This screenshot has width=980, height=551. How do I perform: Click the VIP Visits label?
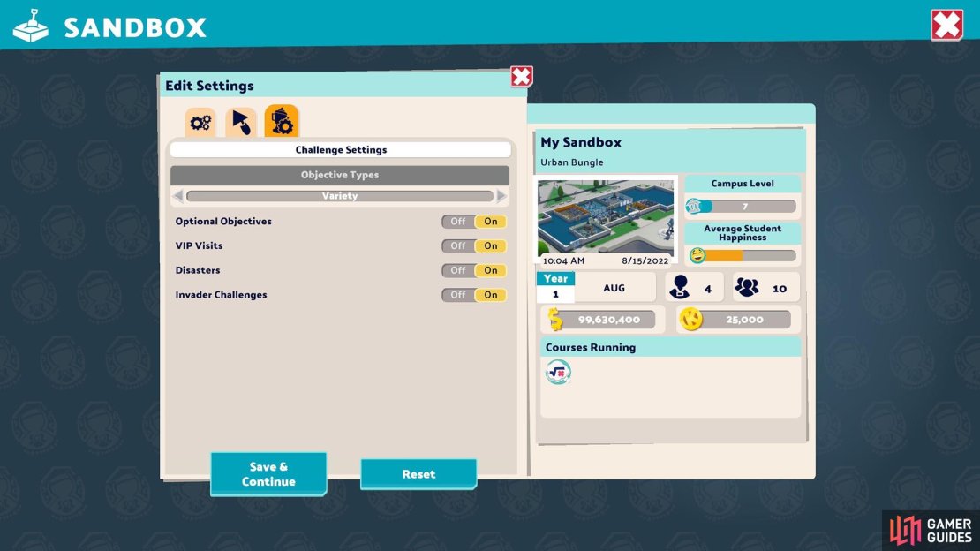[x=199, y=245]
